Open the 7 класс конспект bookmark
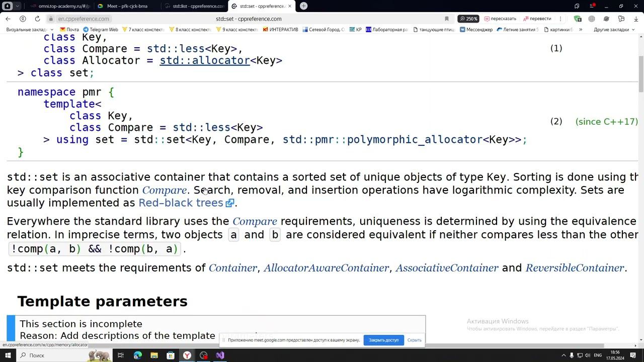644x362 pixels. [x=143, y=30]
